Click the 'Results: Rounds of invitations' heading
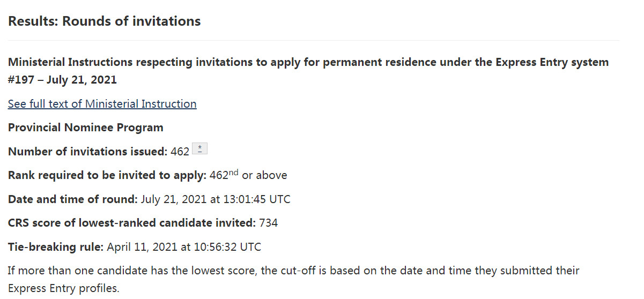 click(105, 21)
